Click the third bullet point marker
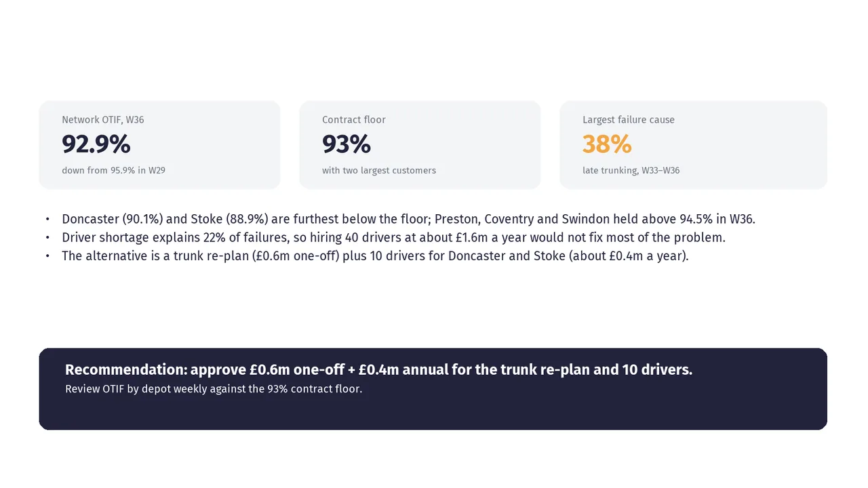 click(x=47, y=256)
